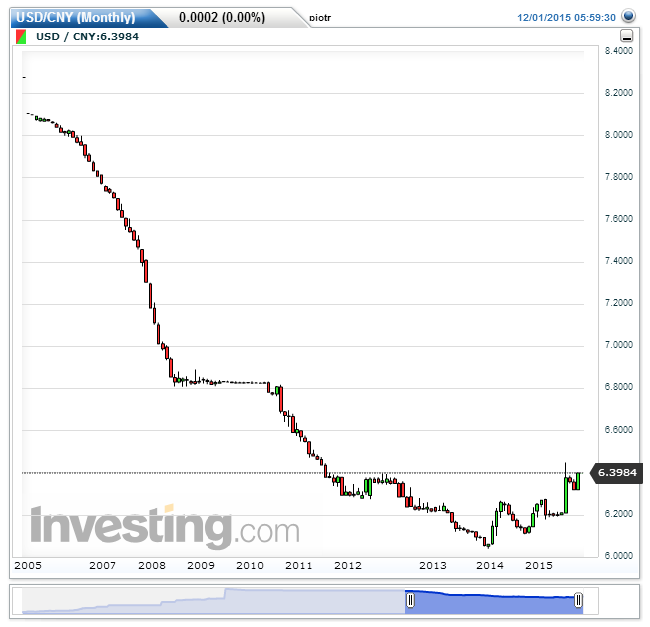Click the 0.0002 (0.00%) change value
650x627 pixels.
[x=222, y=17]
